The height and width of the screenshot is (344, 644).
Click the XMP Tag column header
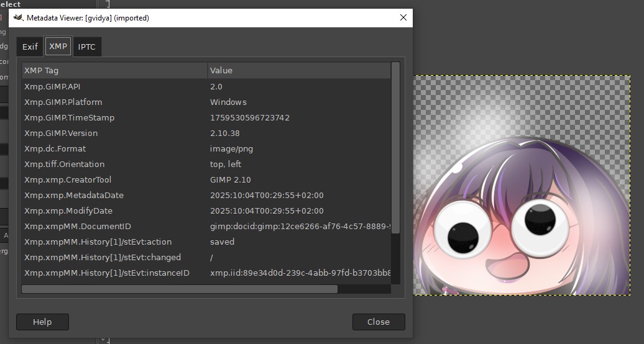tap(114, 70)
